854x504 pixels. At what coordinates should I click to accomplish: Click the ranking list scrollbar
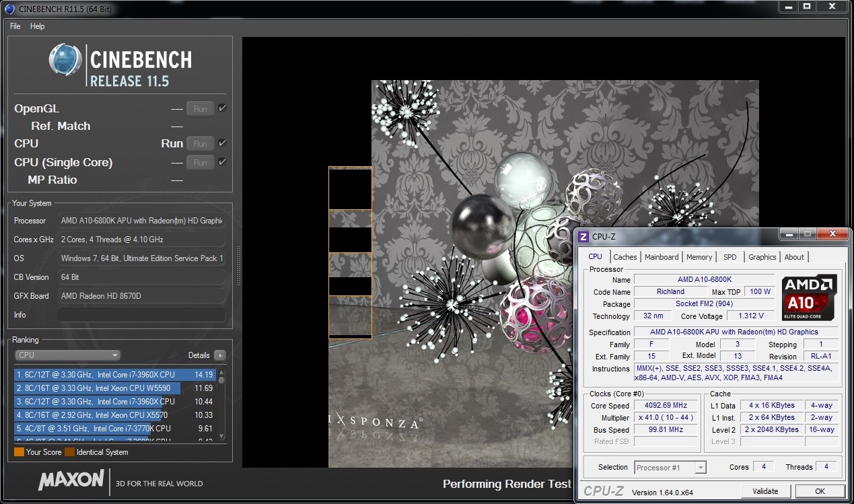point(221,404)
